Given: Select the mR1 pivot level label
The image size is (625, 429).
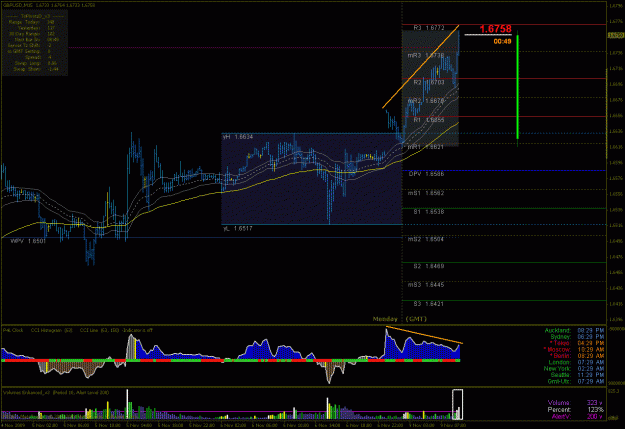Looking at the screenshot, I should coord(426,147).
